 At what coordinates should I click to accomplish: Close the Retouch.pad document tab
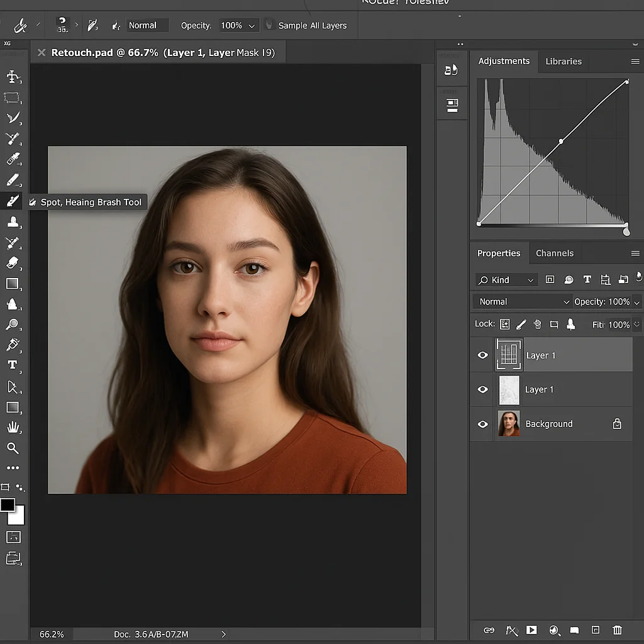(x=42, y=53)
